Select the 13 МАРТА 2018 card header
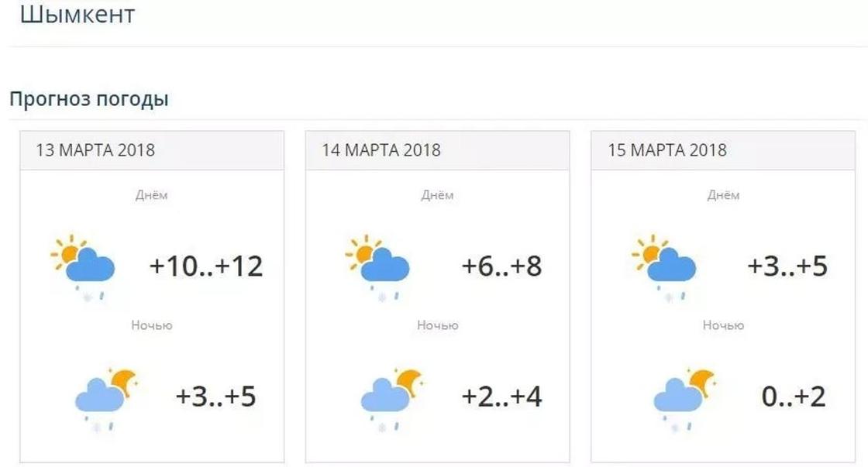868x467 pixels. click(152, 150)
